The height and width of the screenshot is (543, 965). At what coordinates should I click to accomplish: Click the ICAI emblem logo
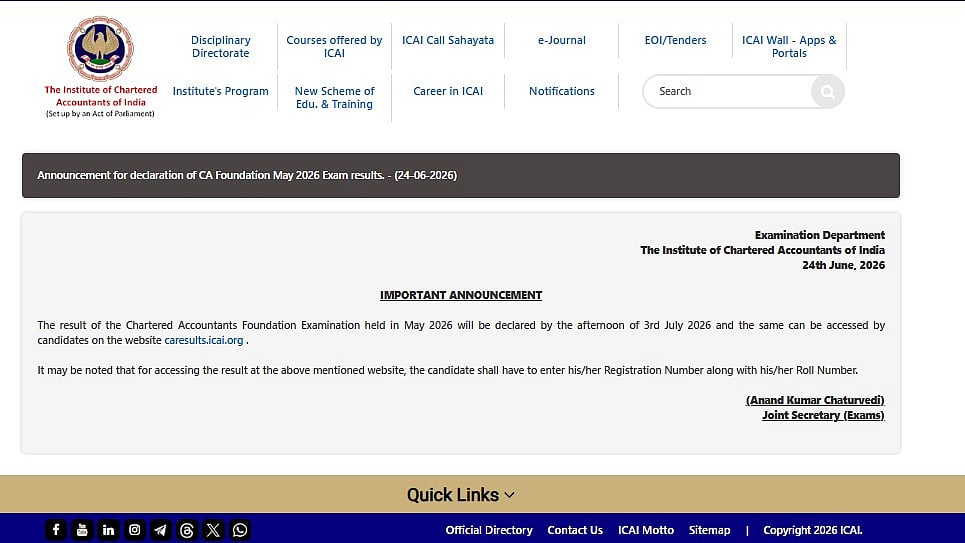coord(100,49)
